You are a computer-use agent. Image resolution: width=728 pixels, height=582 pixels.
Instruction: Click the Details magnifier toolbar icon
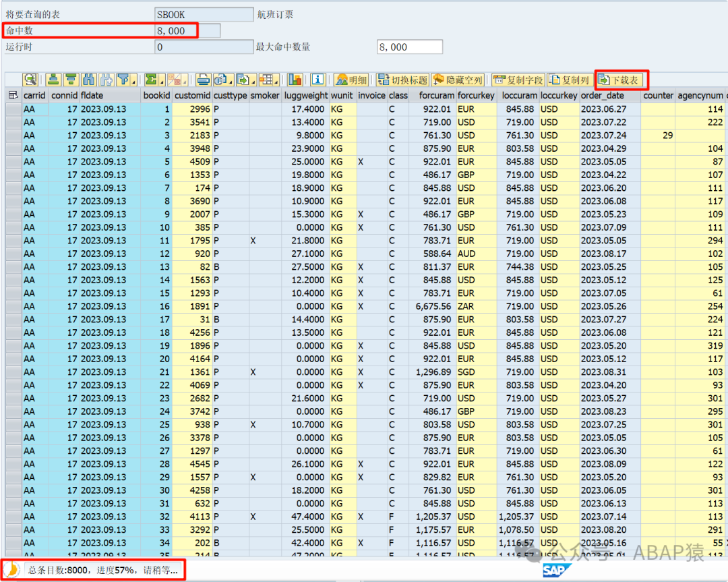[30, 80]
